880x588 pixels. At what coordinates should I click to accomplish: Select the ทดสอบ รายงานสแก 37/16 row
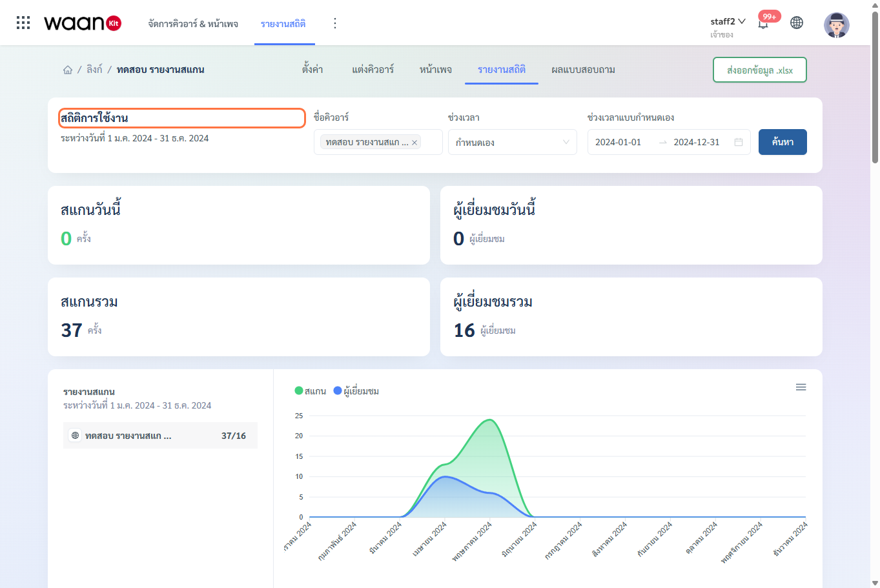click(160, 436)
